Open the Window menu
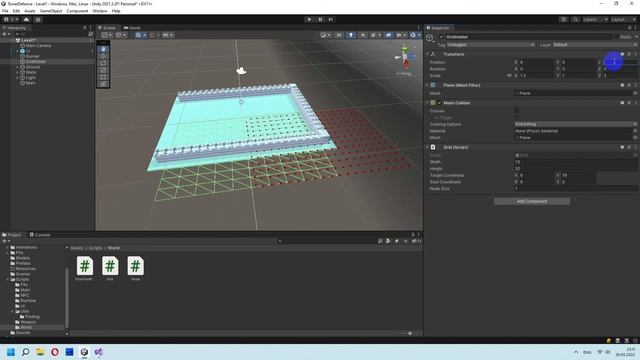The image size is (640, 360). click(100, 11)
